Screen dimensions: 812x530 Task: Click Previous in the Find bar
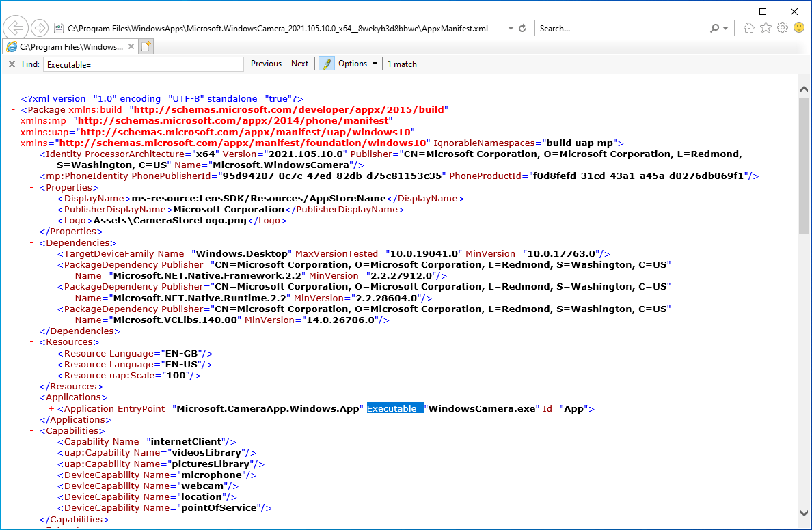tap(266, 64)
